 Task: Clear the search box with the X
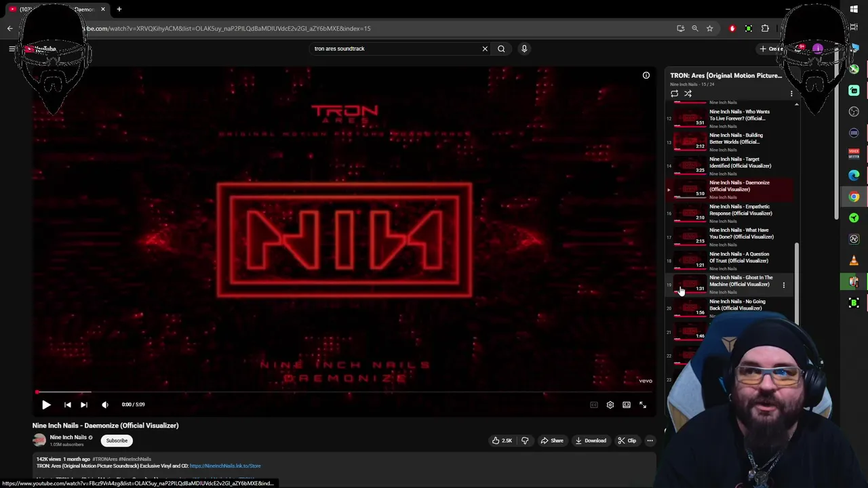(x=485, y=49)
